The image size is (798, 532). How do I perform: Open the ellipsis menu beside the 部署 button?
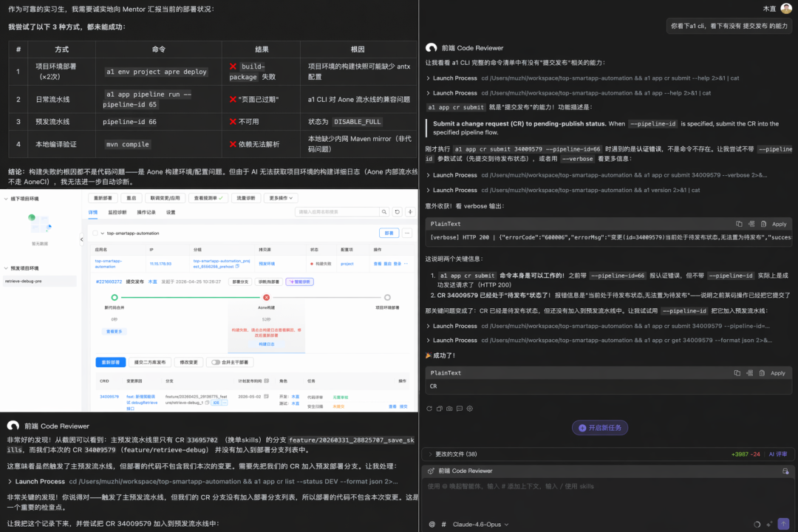point(407,233)
